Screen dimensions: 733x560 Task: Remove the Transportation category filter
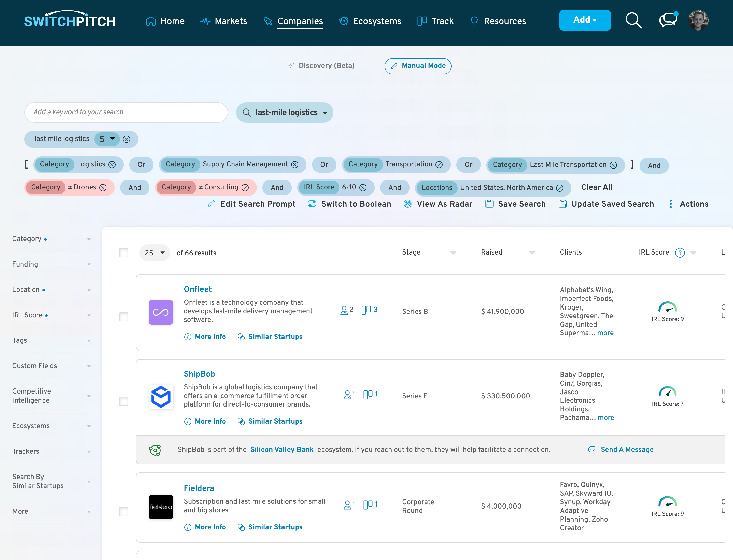[x=439, y=165]
